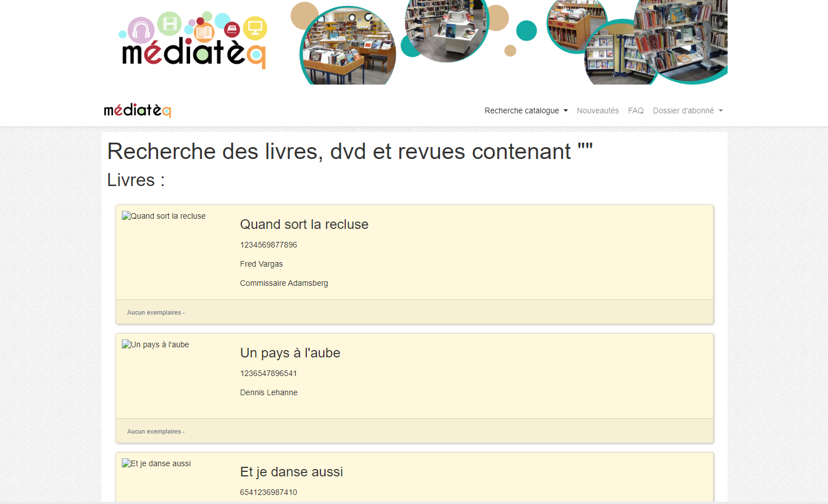Click the small médiatèq navbar logo
This screenshot has height=504, width=828.
pos(137,110)
